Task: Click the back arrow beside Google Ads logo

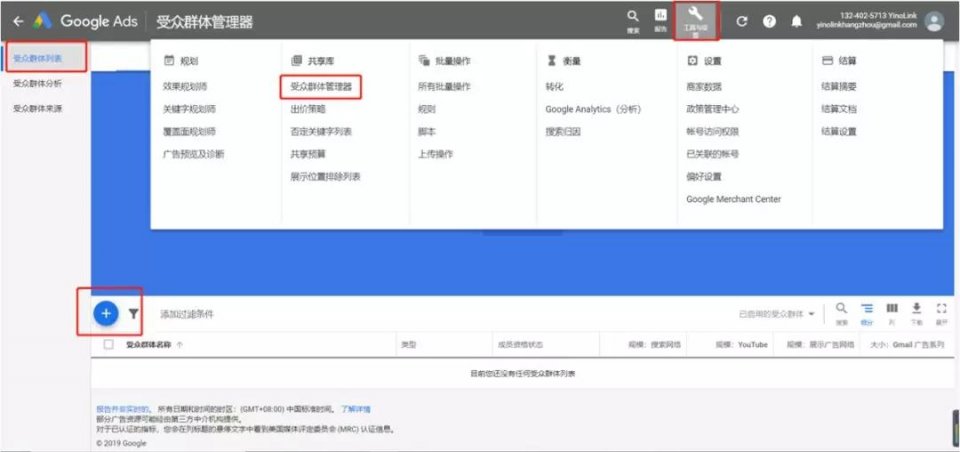Action: [17, 21]
